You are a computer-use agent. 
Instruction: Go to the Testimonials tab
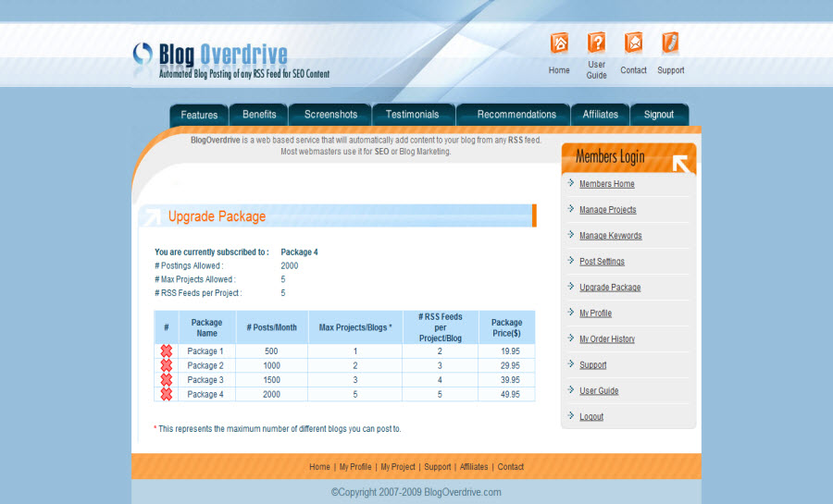click(412, 115)
